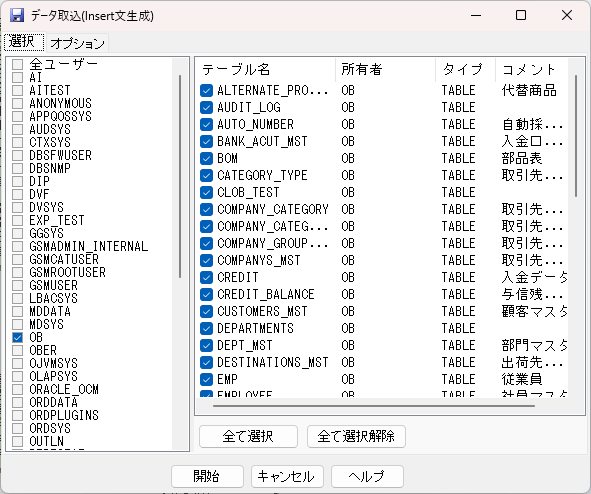Screen dimensions: 591x494
Task: Click the floppy disk icon in title bar
Action: (x=17, y=15)
